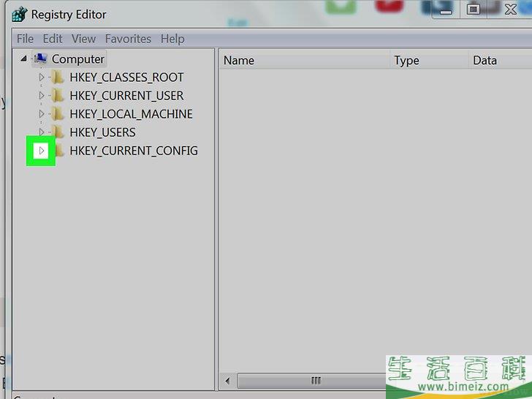Select the HKEY_LOCAL_MACHINE label

131,114
